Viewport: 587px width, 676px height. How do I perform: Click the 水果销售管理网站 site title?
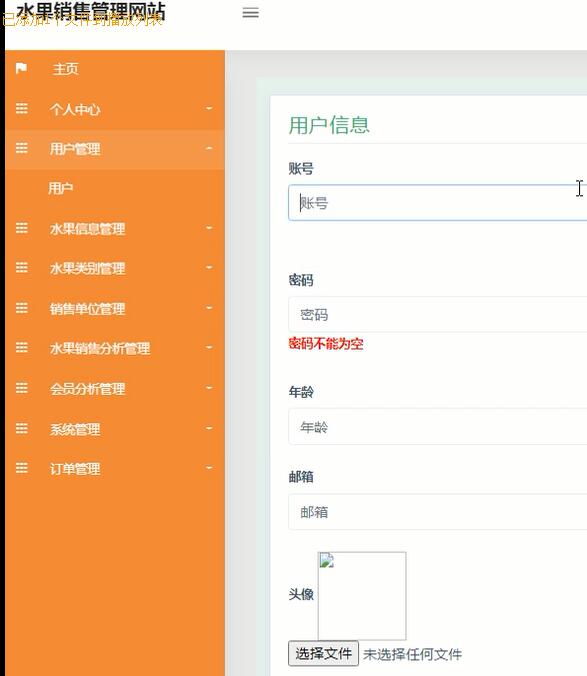[x=91, y=12]
